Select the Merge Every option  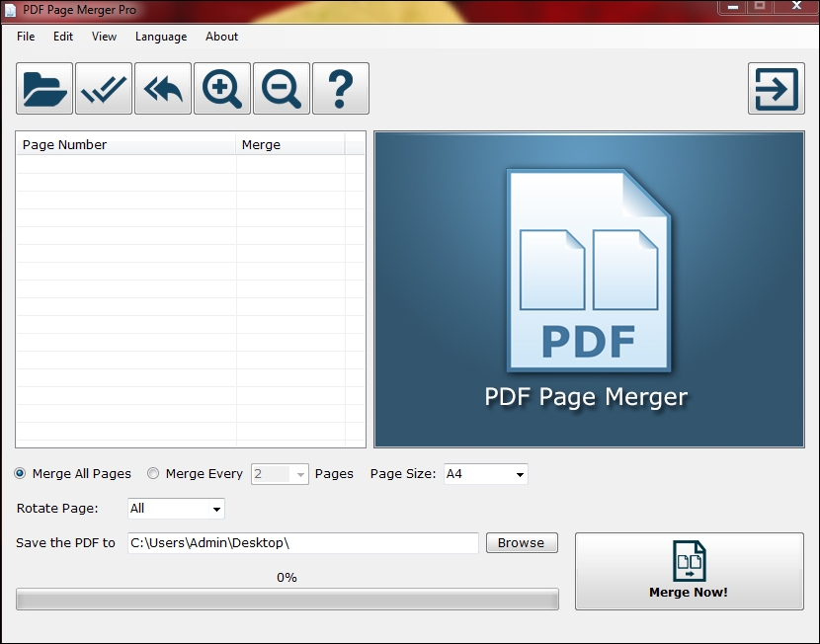tap(153, 474)
